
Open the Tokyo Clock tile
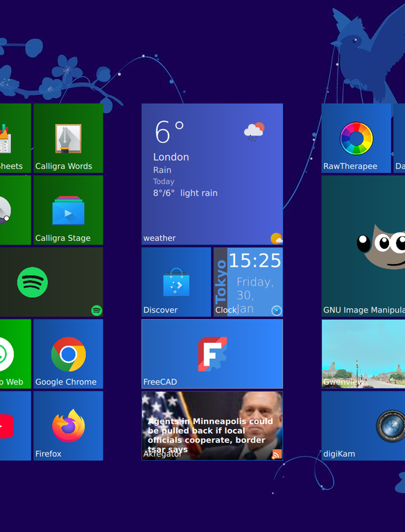[x=248, y=282]
